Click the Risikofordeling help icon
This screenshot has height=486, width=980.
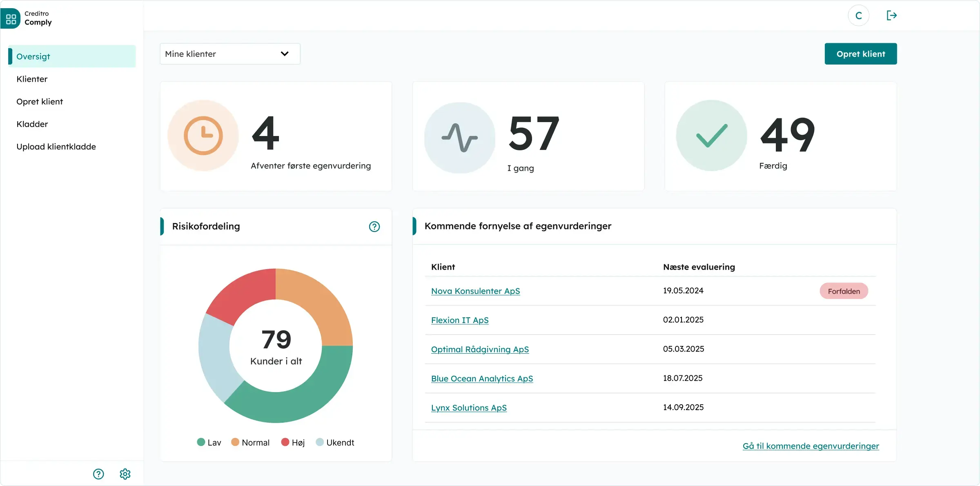(x=374, y=226)
